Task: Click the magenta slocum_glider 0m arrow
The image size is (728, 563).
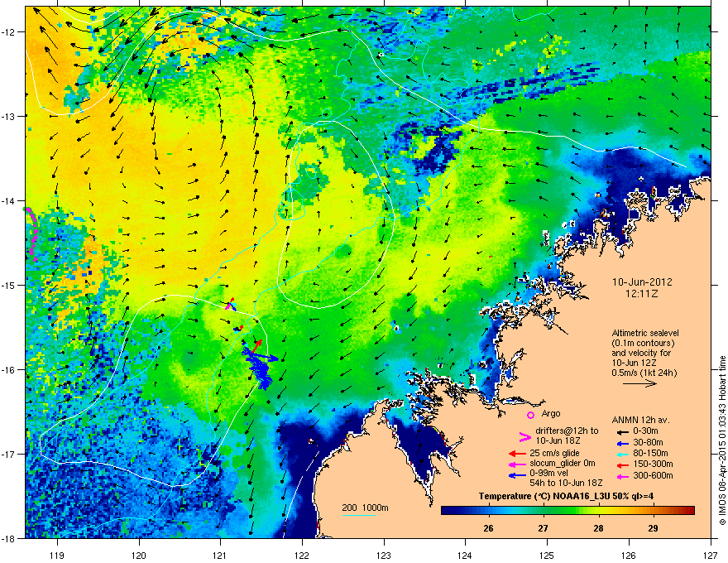Action: (x=517, y=464)
